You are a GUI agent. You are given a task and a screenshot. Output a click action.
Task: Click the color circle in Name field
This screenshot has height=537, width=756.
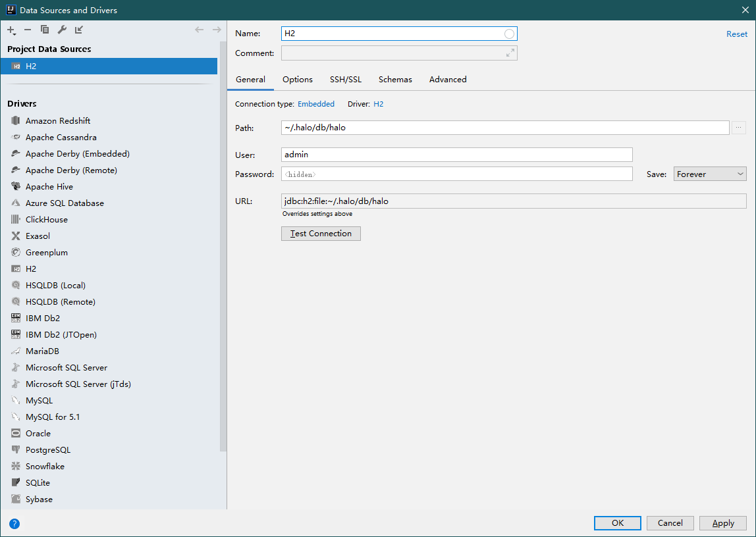[x=510, y=34]
